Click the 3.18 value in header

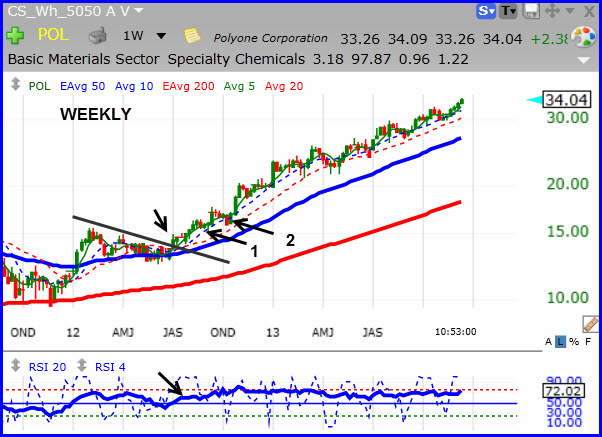tap(328, 59)
